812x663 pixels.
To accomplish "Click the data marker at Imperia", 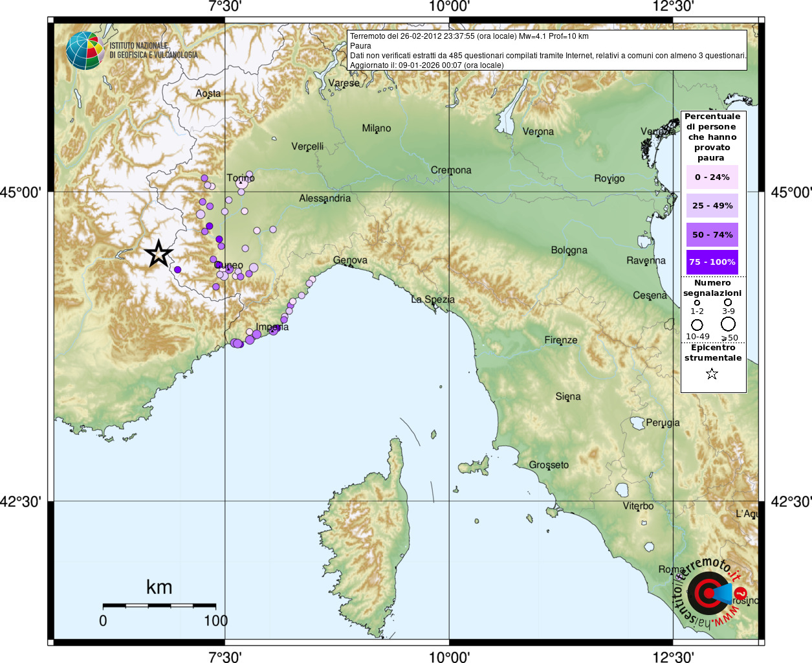I will tap(274, 330).
